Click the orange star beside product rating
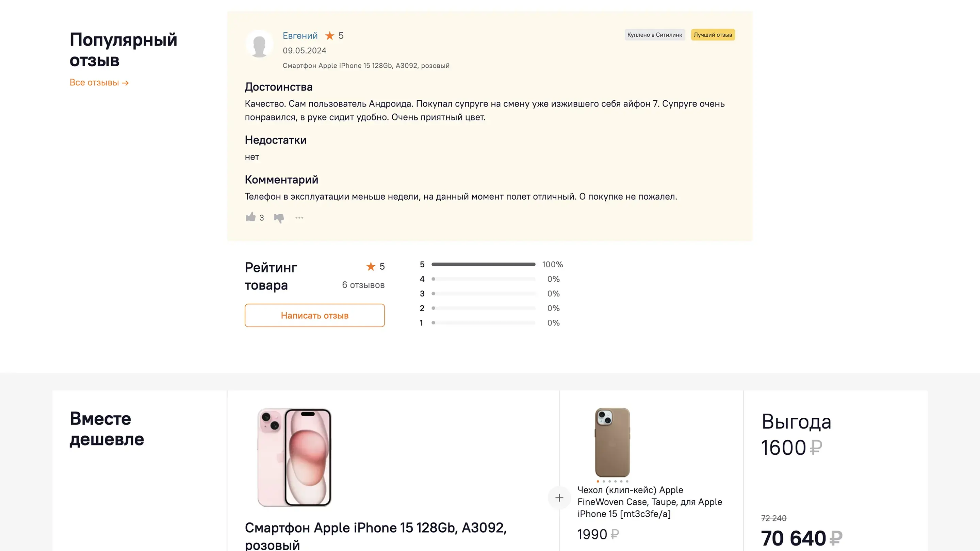 pyautogui.click(x=371, y=267)
